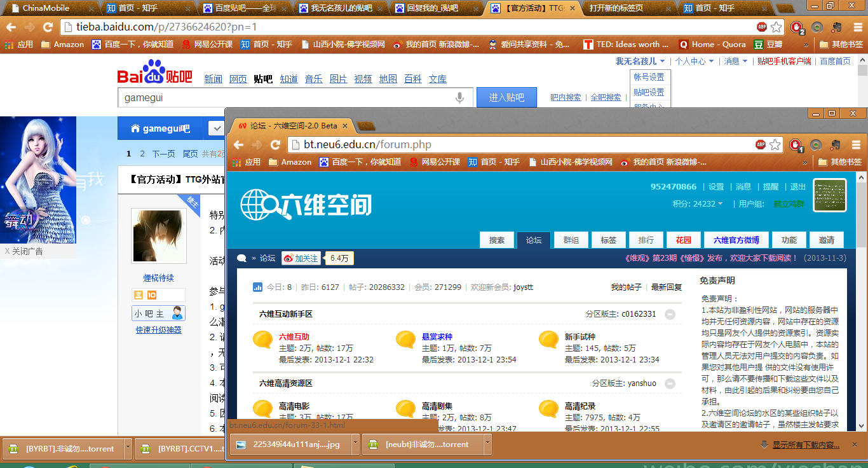The width and height of the screenshot is (868, 468).
Task: Click the 加关注 Weibo follow button
Action: (x=301, y=258)
